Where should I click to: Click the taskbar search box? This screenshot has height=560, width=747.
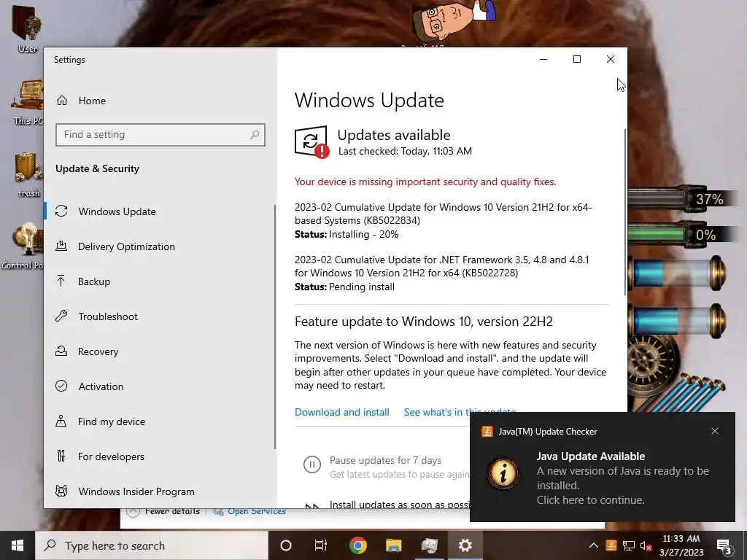pos(152,545)
